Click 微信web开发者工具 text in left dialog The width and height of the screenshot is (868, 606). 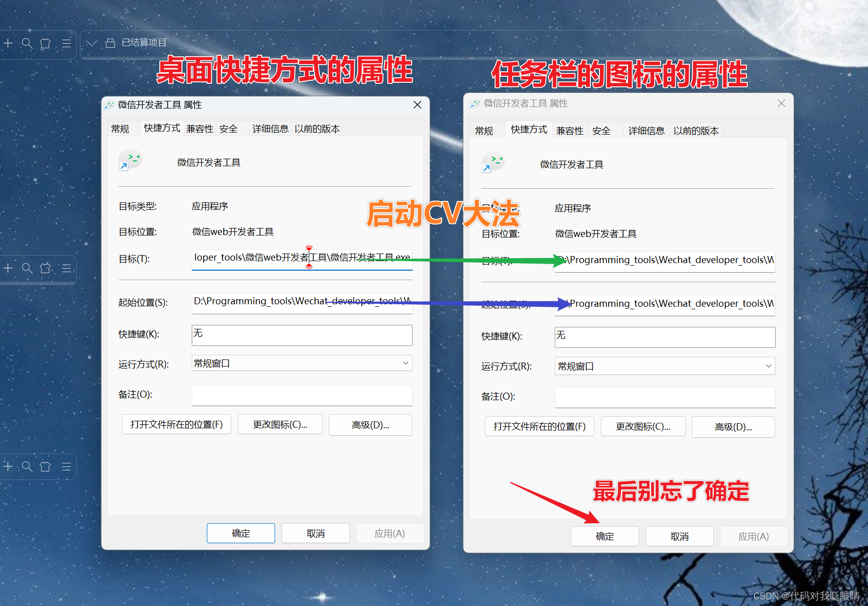tap(233, 232)
